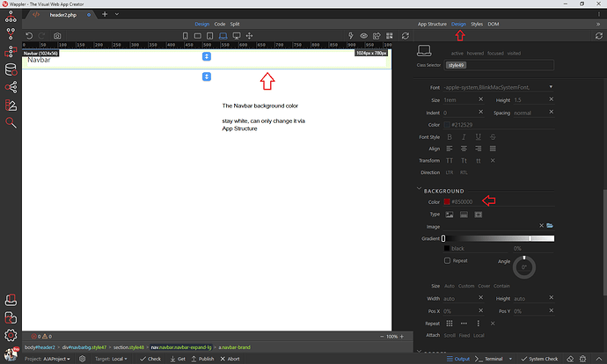The image size is (607, 364).
Task: Run System Check
Action: coord(539,359)
